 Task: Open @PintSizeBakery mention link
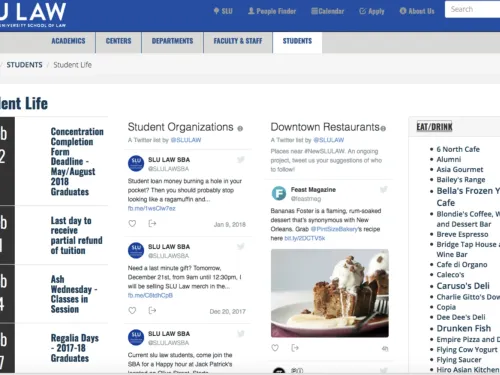(334, 229)
